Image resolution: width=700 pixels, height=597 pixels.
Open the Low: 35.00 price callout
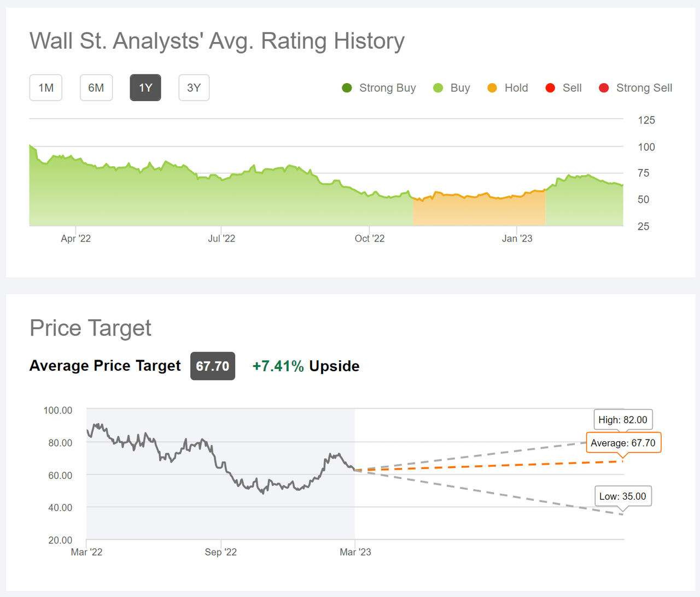pos(623,496)
